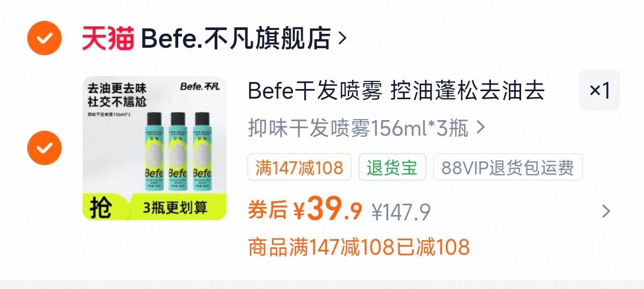This screenshot has height=289, width=644.
Task: Expand store chevron beside 旗舰店
Action: tap(342, 38)
